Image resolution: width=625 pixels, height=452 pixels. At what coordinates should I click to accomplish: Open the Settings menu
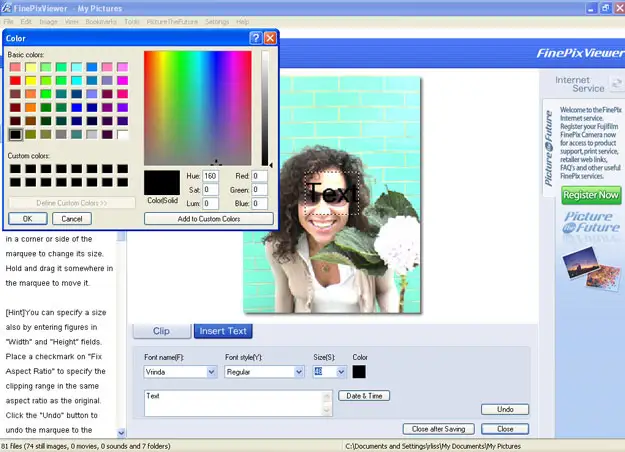[217, 22]
